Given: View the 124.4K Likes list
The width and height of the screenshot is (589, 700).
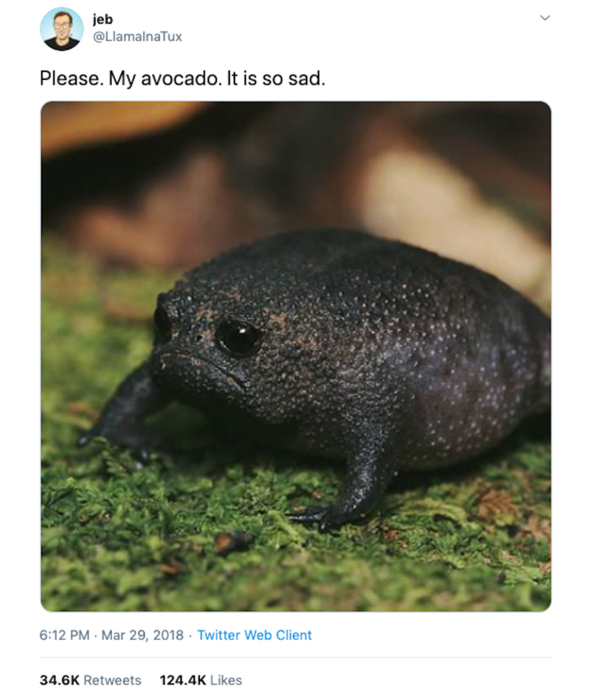Looking at the screenshot, I should point(201,680).
